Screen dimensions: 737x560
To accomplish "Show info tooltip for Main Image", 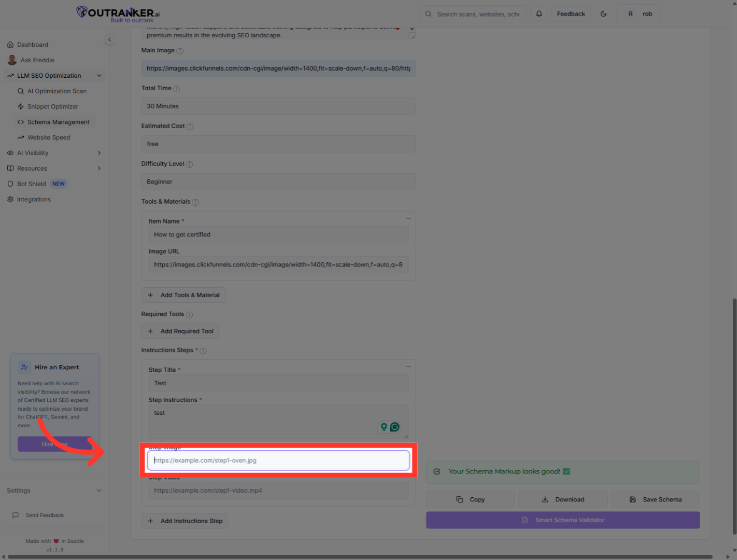I will [x=180, y=51].
